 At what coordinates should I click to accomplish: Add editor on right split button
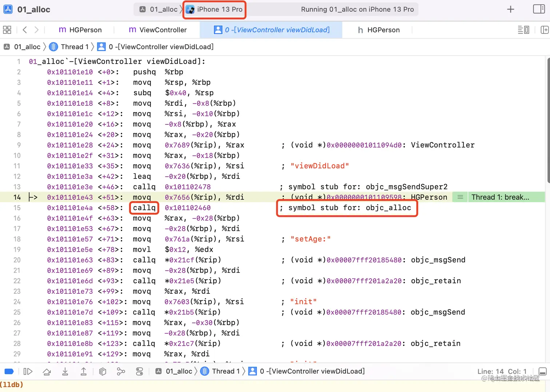pyautogui.click(x=545, y=30)
